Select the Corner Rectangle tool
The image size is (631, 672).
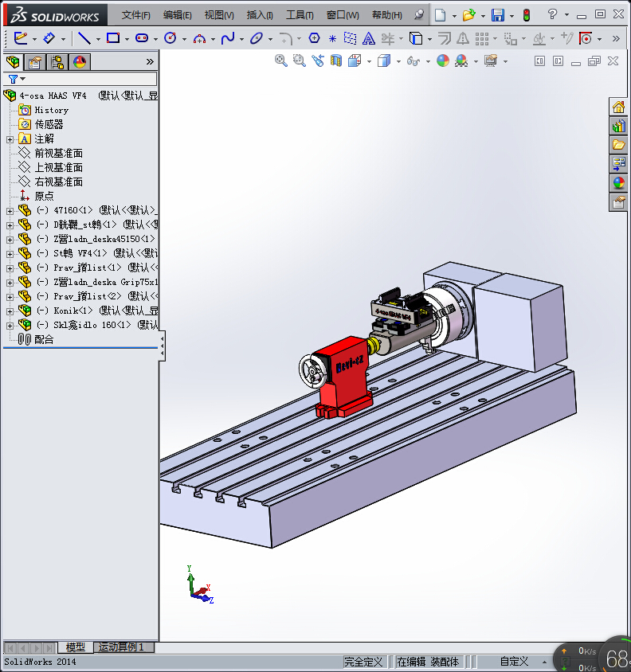point(113,38)
